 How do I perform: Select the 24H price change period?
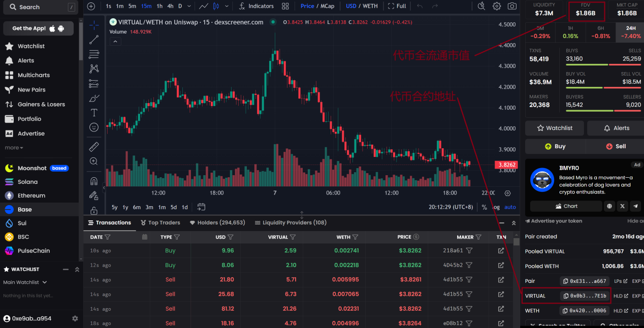click(630, 32)
